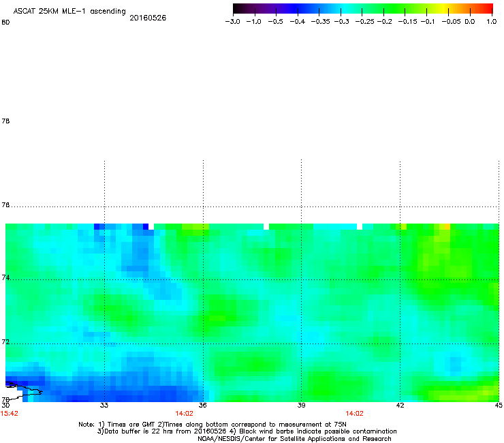Click the 42 longitude axis label

click(x=400, y=406)
